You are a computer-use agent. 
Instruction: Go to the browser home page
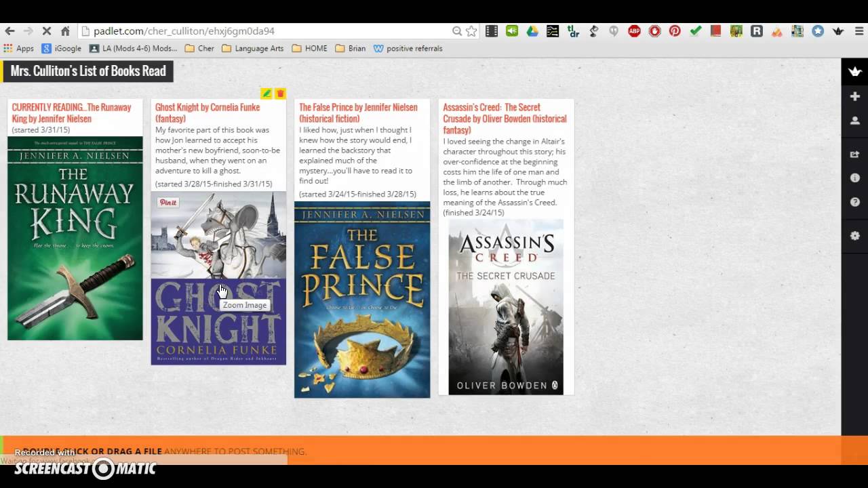point(65,31)
